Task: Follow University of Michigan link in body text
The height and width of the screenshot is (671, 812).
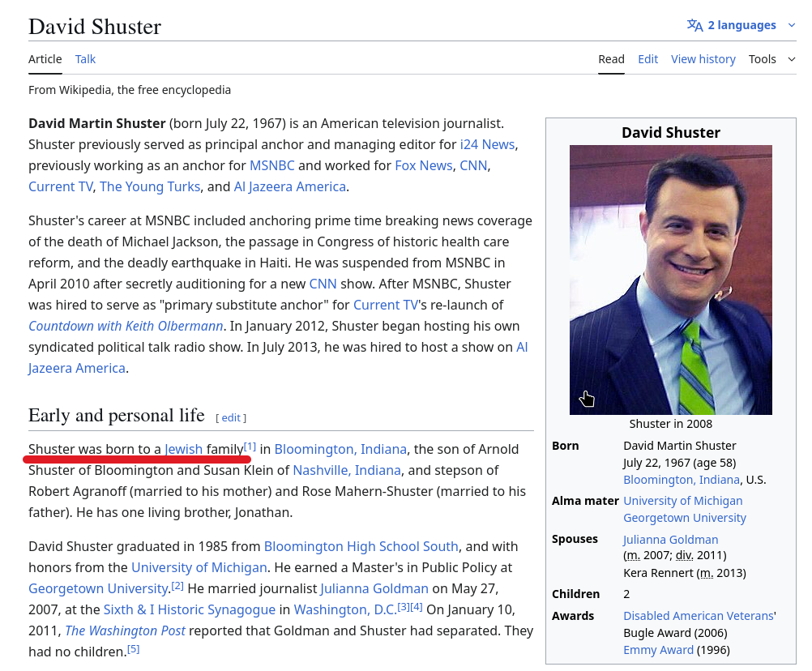Action: click(x=199, y=567)
